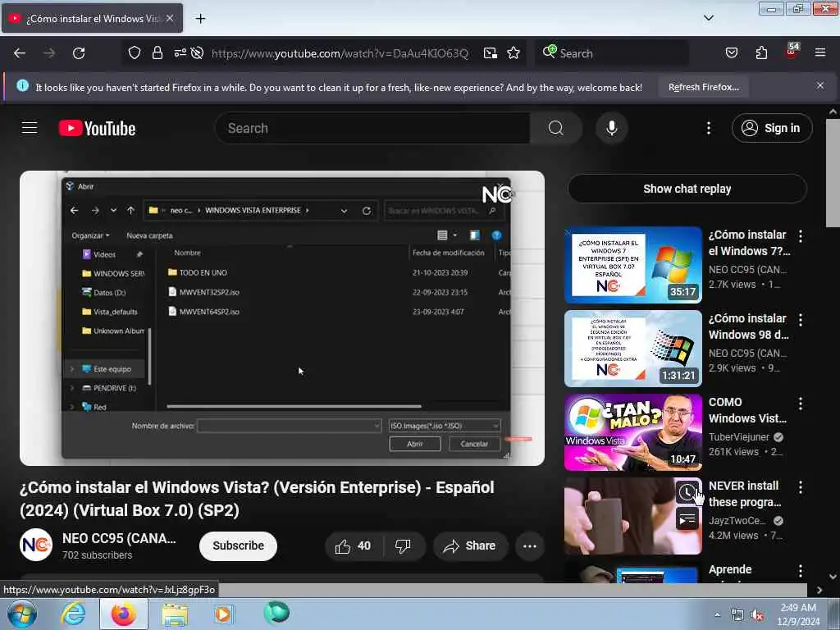This screenshot has height=630, width=840.
Task: Click the YouTube Search input field
Action: click(x=372, y=128)
